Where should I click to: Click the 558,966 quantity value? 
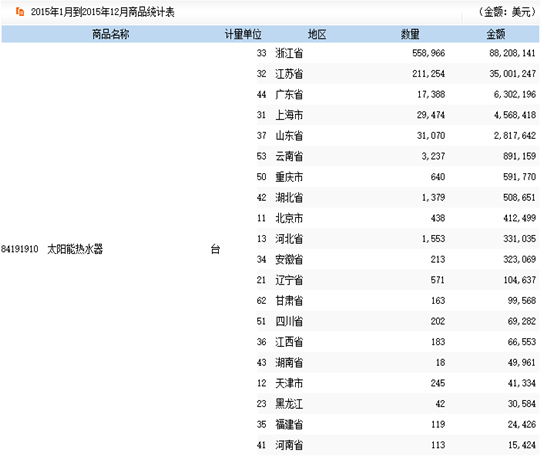(x=429, y=53)
